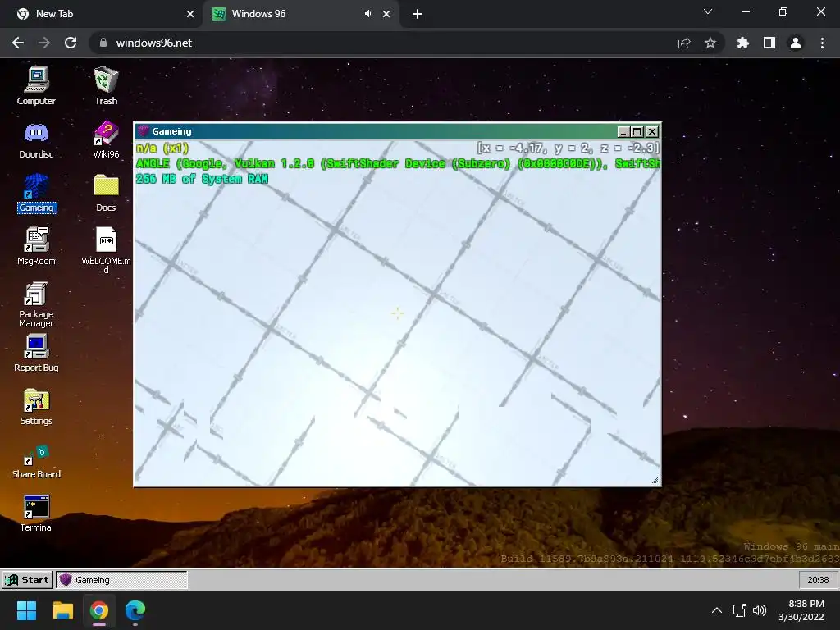Mute the Windows 96 tab audio

point(368,14)
